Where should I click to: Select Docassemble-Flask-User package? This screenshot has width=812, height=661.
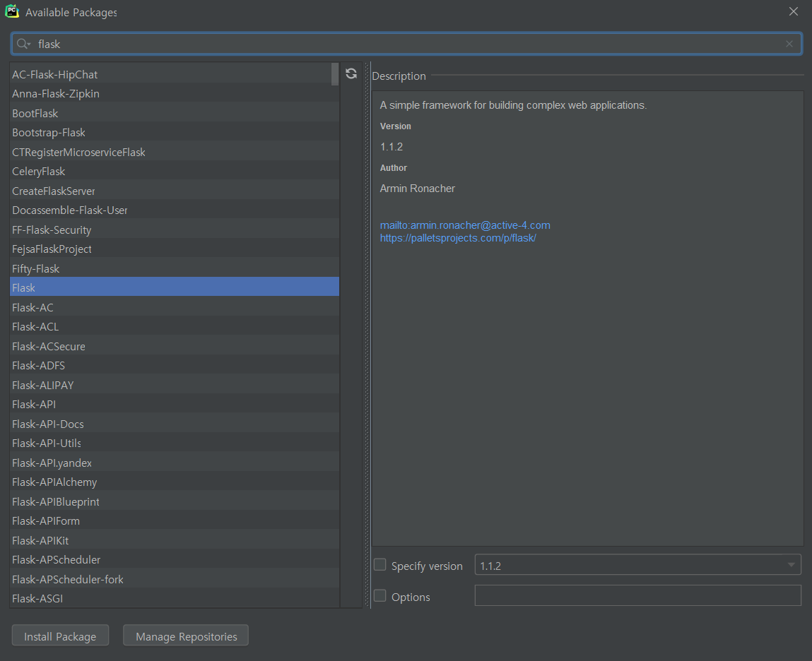[175, 210]
